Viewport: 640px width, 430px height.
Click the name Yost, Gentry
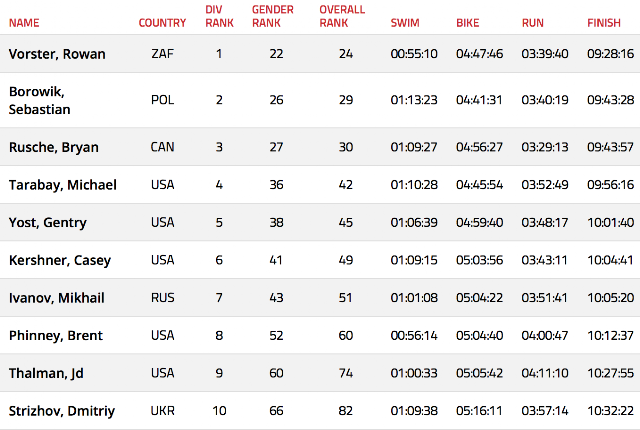click(48, 223)
